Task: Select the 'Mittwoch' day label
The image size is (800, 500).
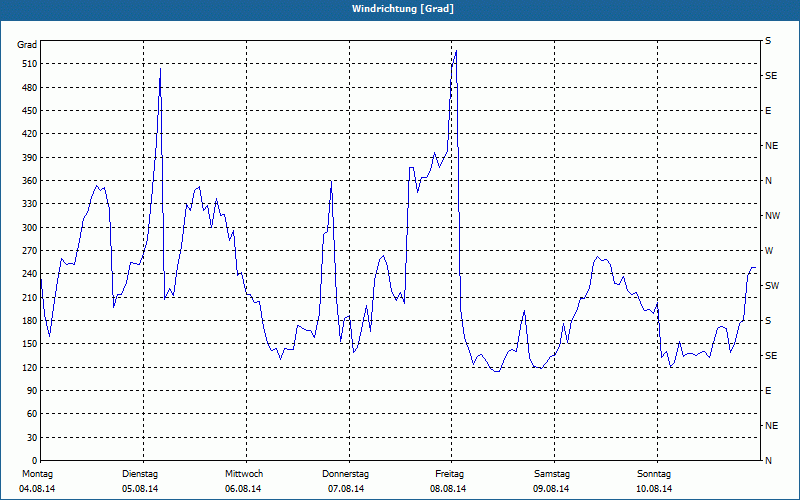Action: pyautogui.click(x=244, y=474)
